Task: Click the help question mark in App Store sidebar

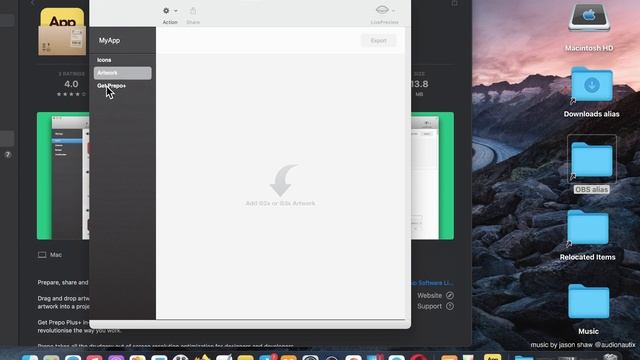Action: pyautogui.click(x=8, y=155)
